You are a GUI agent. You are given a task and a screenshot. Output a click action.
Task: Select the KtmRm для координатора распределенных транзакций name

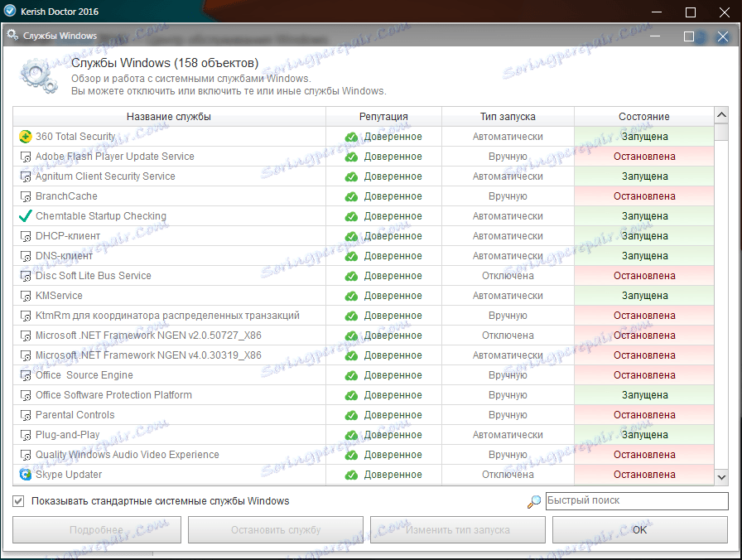click(167, 316)
